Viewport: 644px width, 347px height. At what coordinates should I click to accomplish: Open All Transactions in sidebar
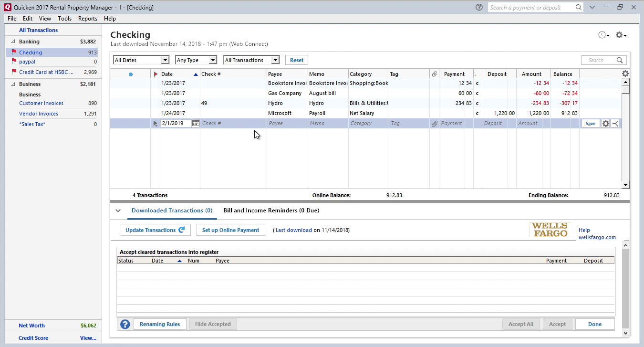39,30
